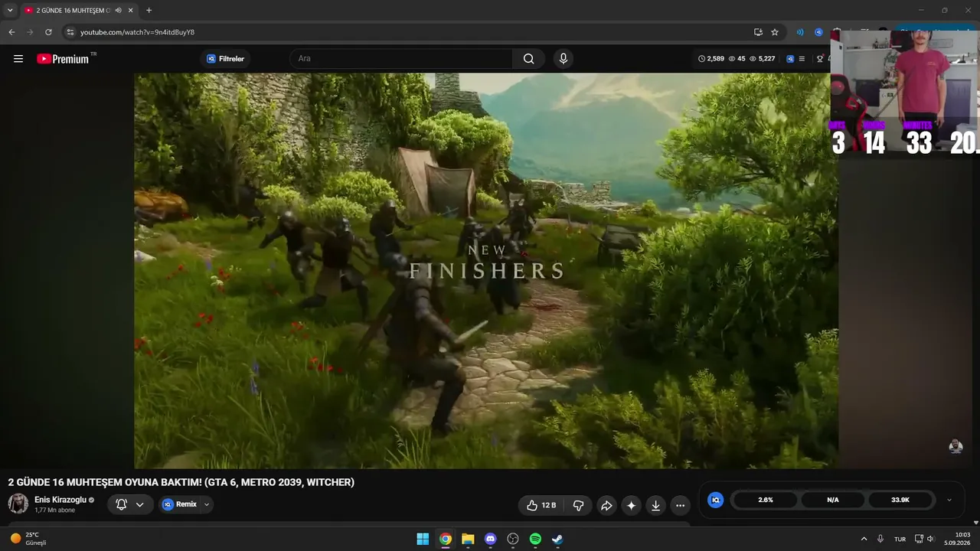Click the magnifying glass search button

[529, 59]
